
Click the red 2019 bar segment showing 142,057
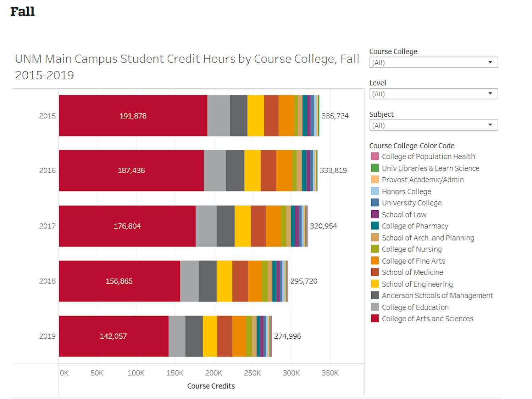tap(113, 336)
